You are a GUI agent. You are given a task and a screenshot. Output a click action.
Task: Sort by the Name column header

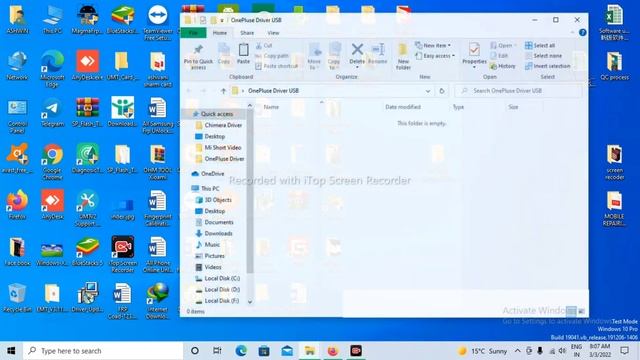pyautogui.click(x=271, y=107)
